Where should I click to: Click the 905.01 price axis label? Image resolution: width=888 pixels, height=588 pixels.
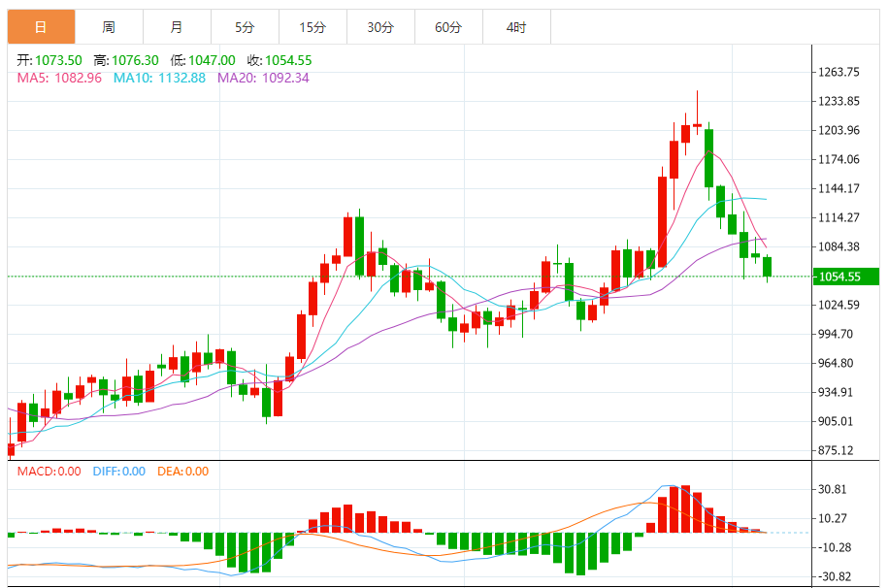pyautogui.click(x=836, y=421)
